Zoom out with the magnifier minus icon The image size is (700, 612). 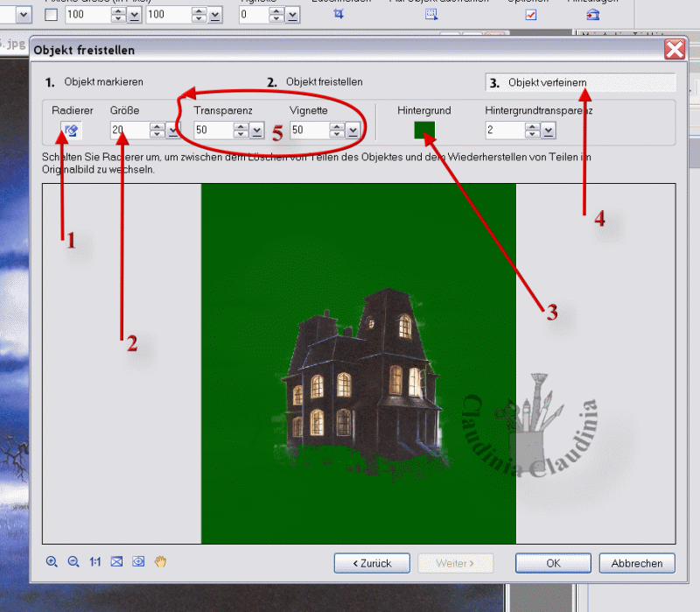[x=73, y=561]
